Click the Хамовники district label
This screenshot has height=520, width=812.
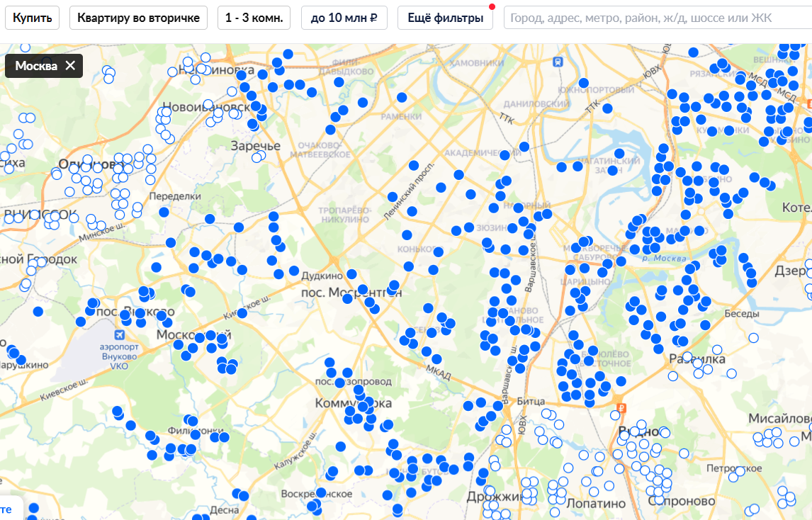[x=476, y=63]
